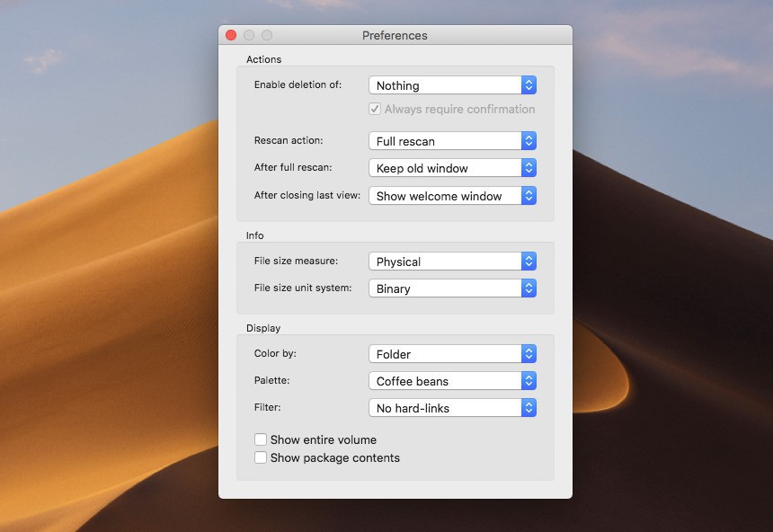Close the Preferences window with red button
This screenshot has width=773, height=532.
pyautogui.click(x=231, y=35)
